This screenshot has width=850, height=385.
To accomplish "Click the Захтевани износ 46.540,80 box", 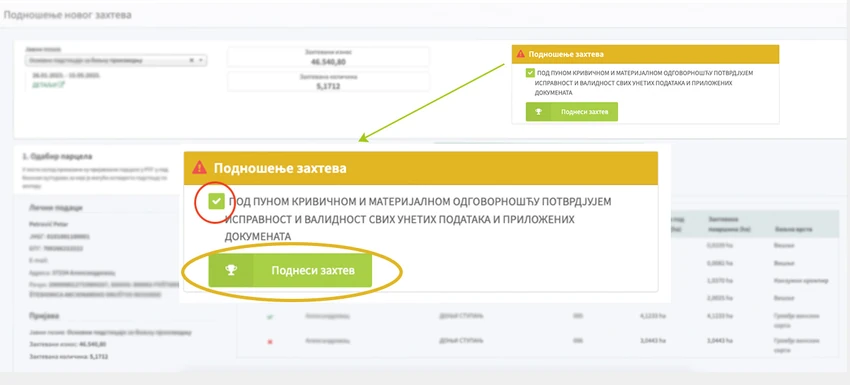I will point(329,57).
